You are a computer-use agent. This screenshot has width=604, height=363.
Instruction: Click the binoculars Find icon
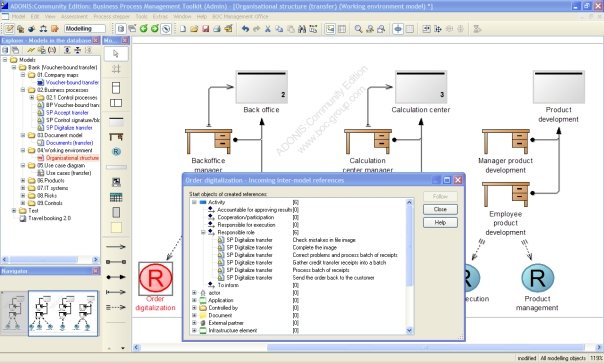point(302,29)
